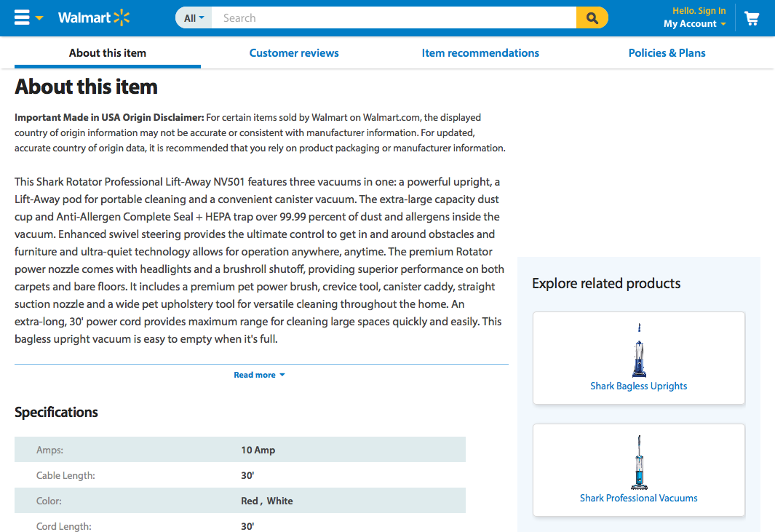The height and width of the screenshot is (532, 775).
Task: Open the Policies & Plans tab
Action: [667, 53]
